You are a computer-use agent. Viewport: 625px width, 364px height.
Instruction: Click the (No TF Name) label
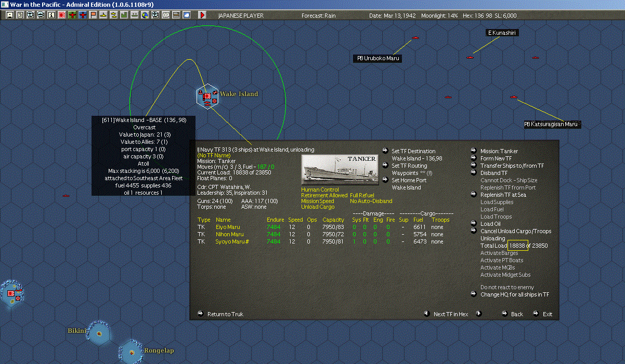click(x=213, y=155)
